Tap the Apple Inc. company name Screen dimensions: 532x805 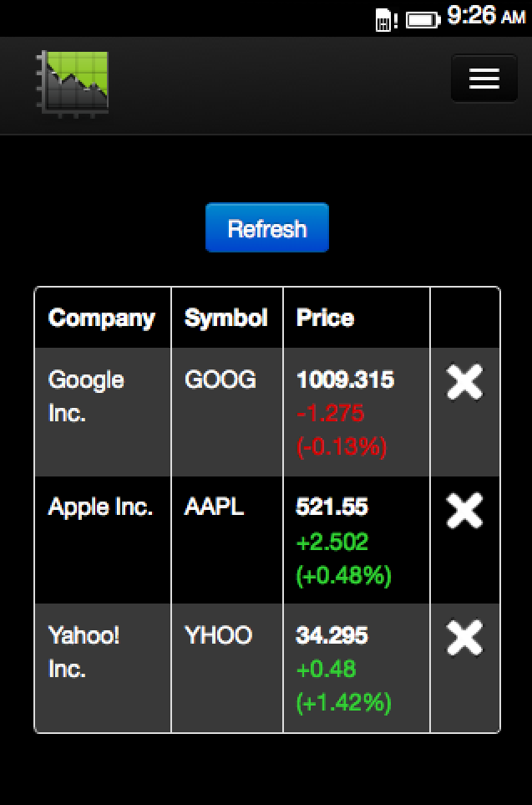pos(100,507)
